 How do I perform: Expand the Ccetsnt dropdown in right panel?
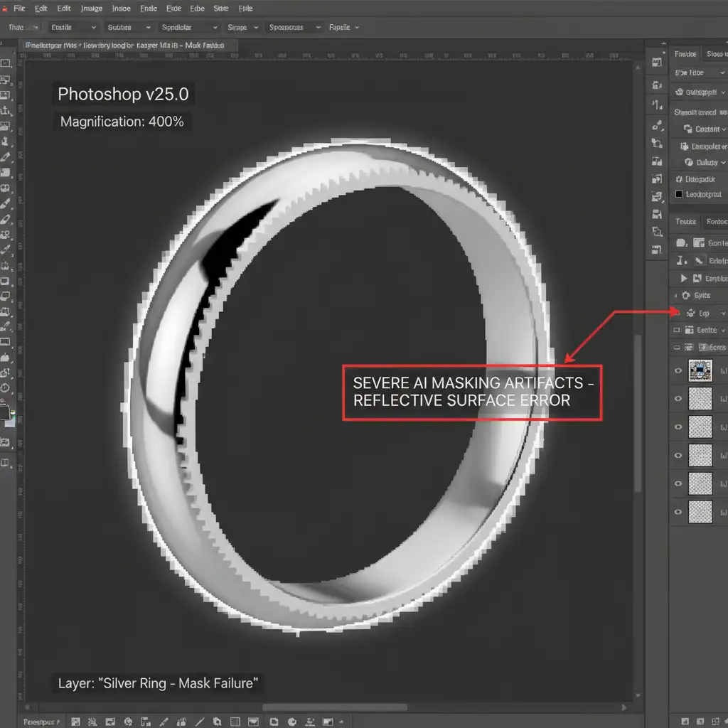click(705, 129)
